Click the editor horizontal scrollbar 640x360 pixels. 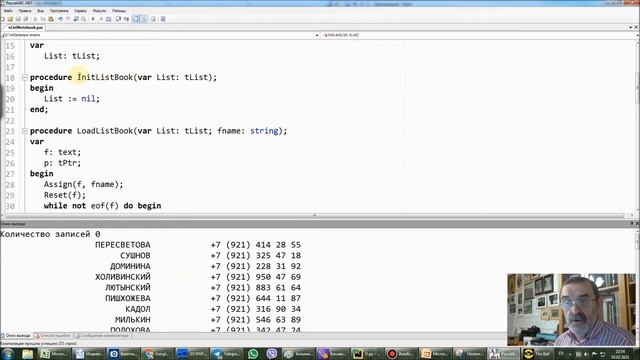point(314,215)
